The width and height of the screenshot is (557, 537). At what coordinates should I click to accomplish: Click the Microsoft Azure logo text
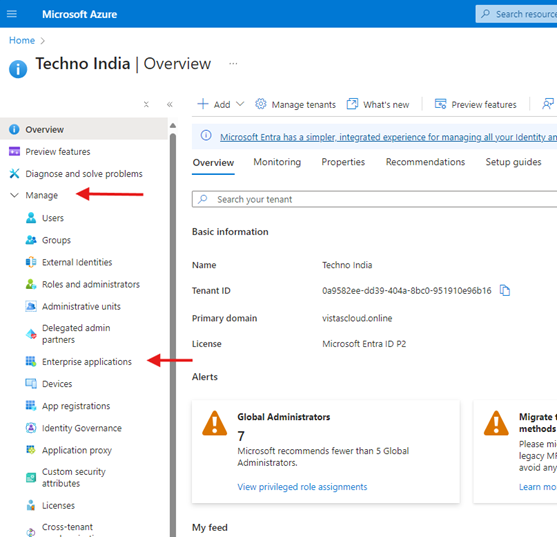[x=80, y=14]
